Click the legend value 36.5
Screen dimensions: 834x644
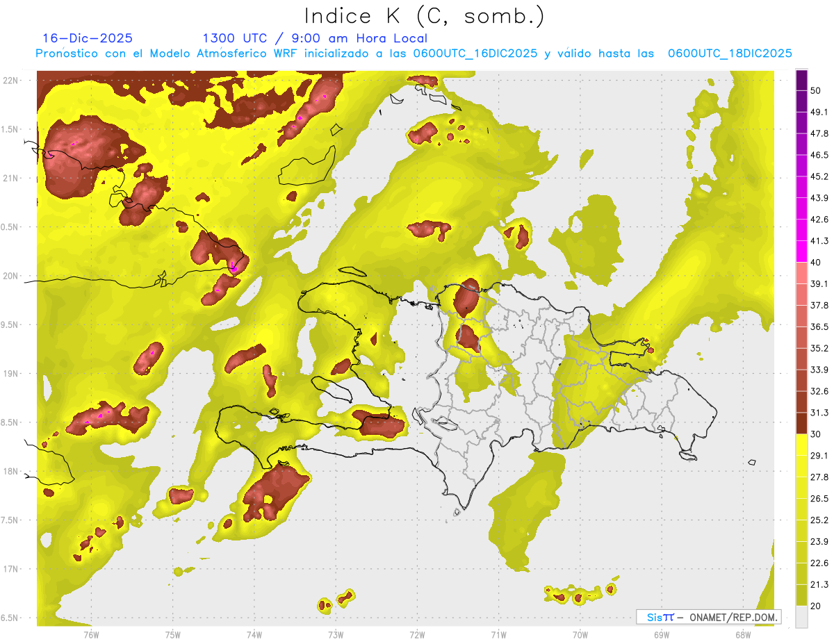[819, 327]
